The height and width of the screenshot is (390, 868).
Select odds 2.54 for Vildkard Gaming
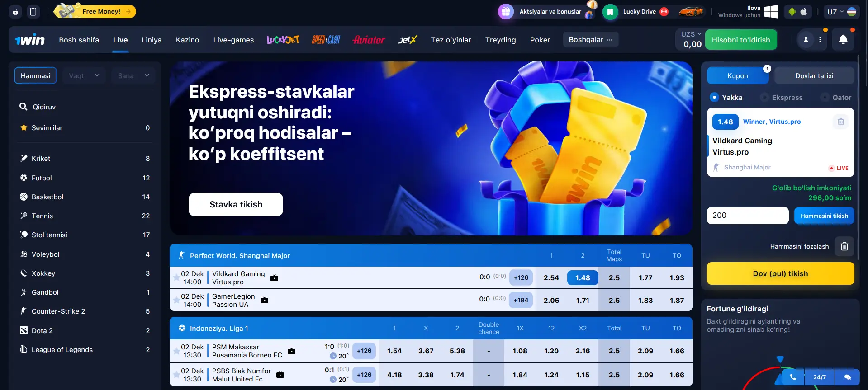tap(551, 277)
